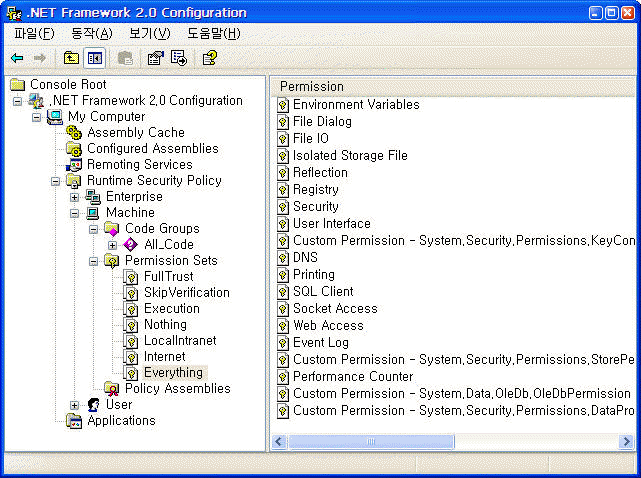Select the Isolated Storage File permission

click(350, 156)
